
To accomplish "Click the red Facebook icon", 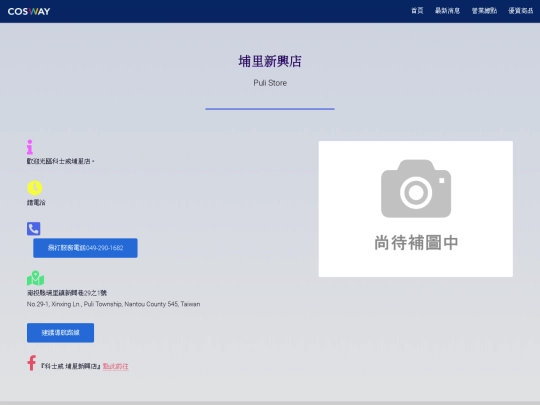I will 32,363.
